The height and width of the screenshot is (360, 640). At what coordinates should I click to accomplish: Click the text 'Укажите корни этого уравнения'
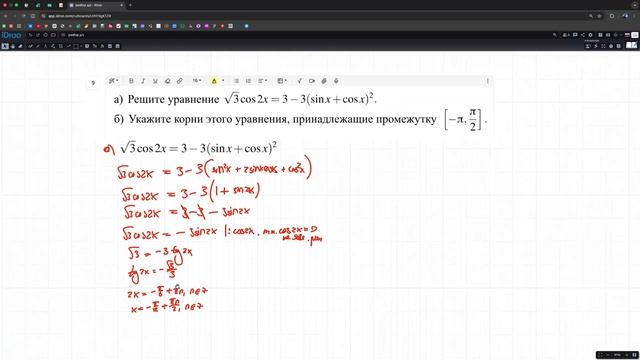click(x=209, y=119)
